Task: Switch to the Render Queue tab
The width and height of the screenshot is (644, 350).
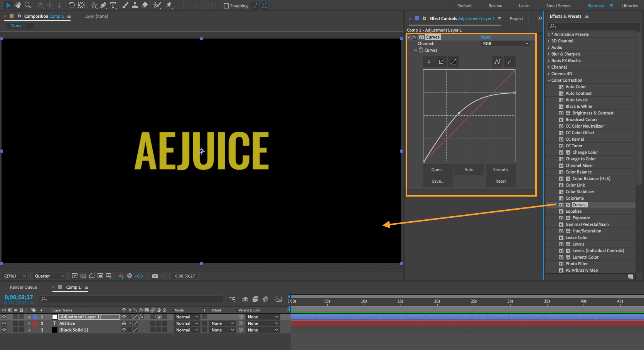Action: coord(24,287)
